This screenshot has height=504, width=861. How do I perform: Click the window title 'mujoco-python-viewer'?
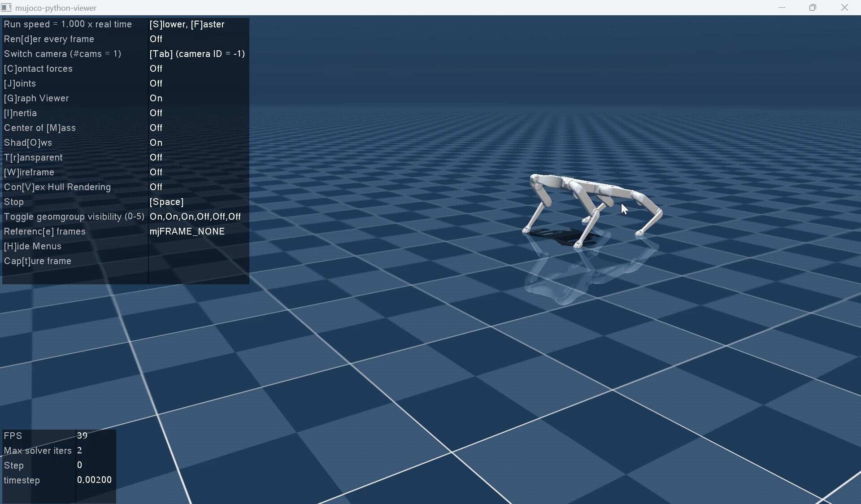pos(56,8)
